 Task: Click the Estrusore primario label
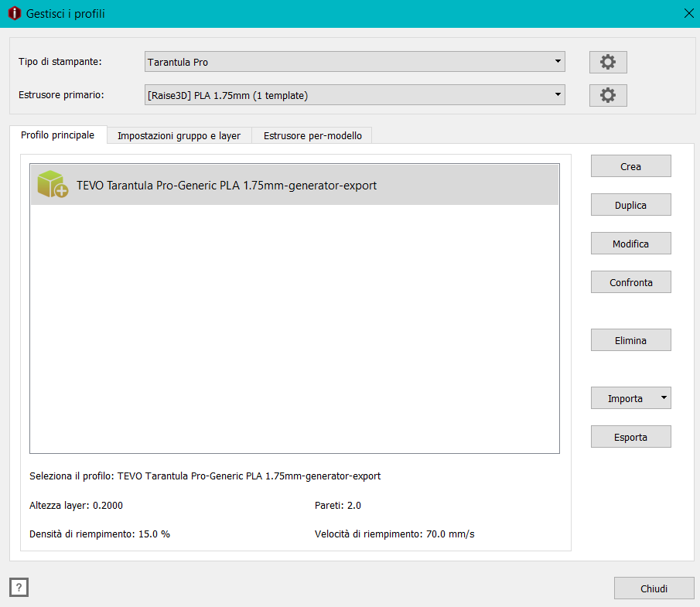(x=61, y=94)
